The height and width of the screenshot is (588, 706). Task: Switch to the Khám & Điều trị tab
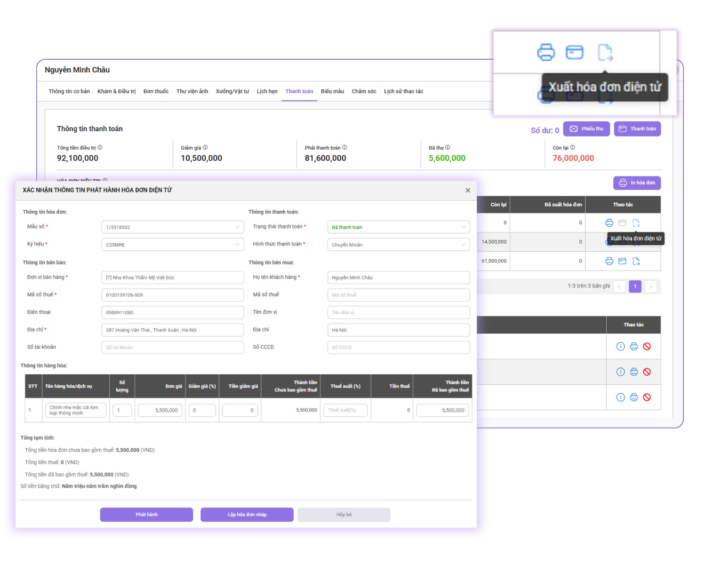coord(116,91)
